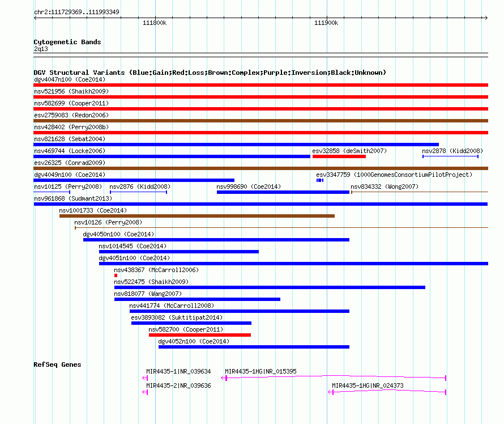Select the RefSeq Genes track title
This screenshot has height=424, width=504.
pyautogui.click(x=57, y=364)
